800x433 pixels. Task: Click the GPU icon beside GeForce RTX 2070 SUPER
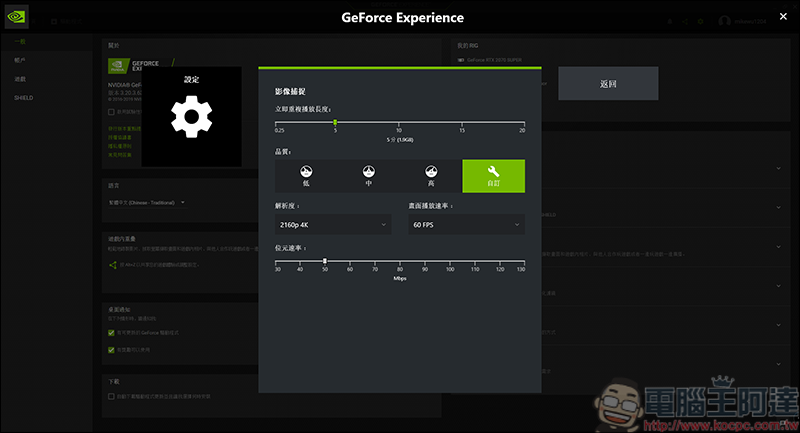pyautogui.click(x=461, y=60)
